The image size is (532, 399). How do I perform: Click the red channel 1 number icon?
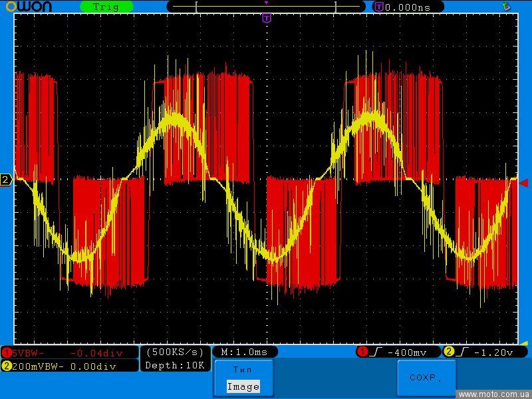[6, 352]
